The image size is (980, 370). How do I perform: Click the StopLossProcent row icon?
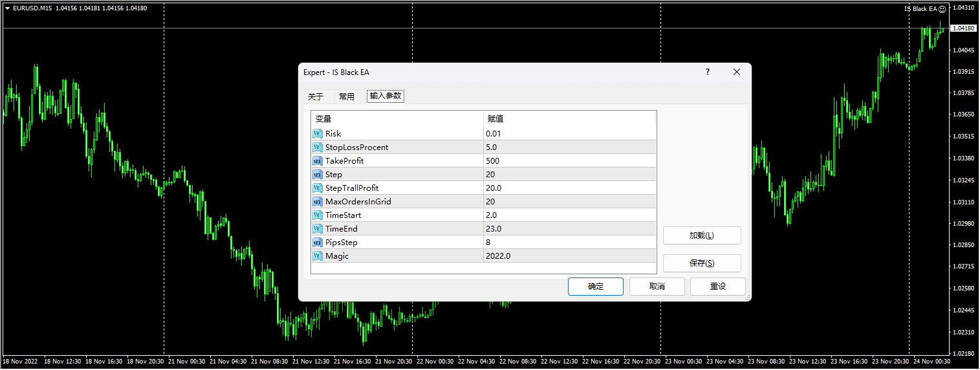coord(317,147)
